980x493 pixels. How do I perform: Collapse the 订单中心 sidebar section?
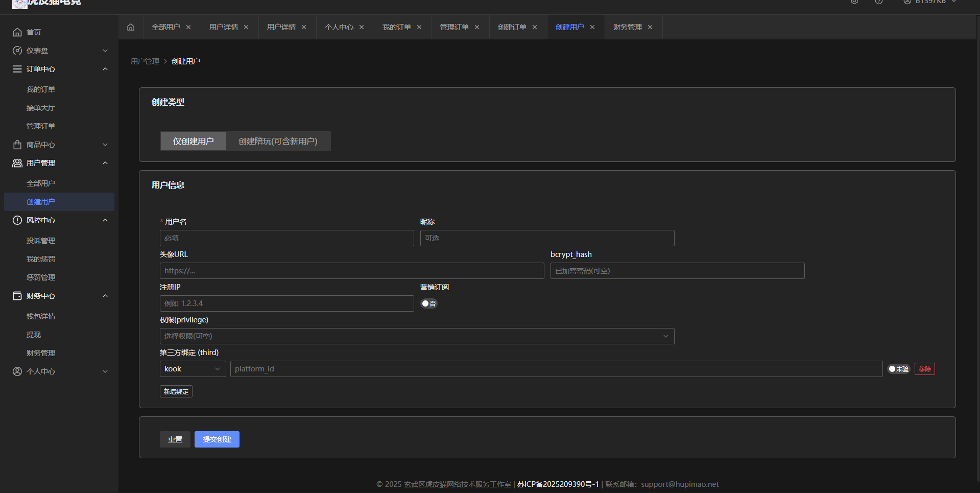pos(105,69)
